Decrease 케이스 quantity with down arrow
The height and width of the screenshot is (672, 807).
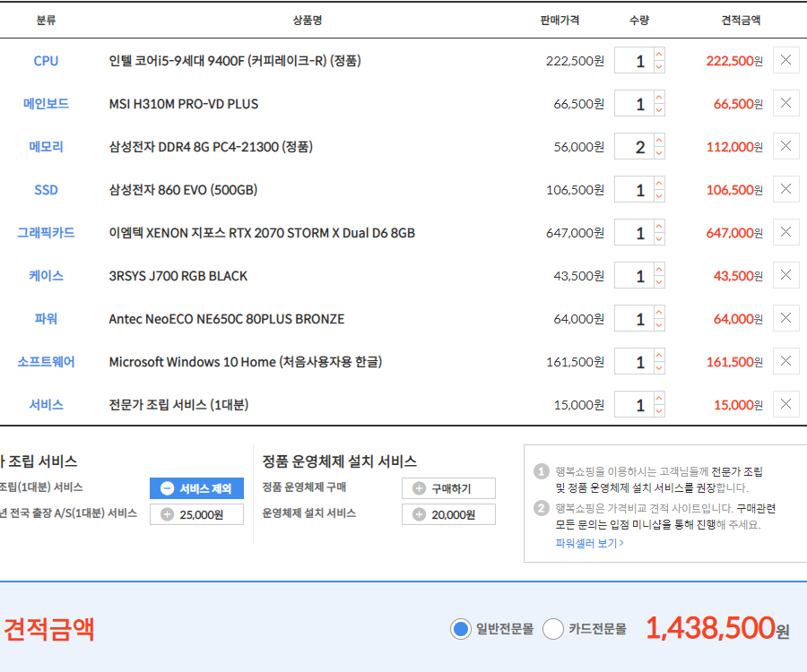[x=659, y=281]
